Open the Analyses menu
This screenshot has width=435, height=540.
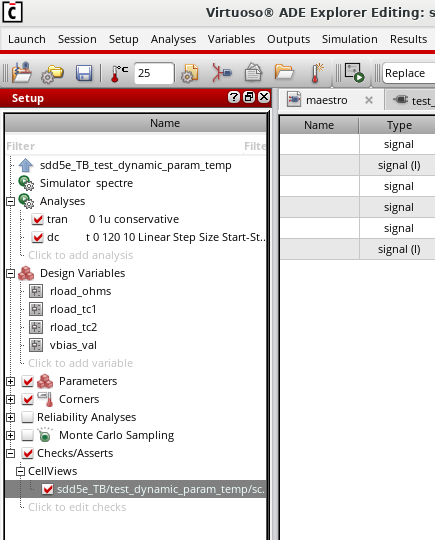coord(173,39)
